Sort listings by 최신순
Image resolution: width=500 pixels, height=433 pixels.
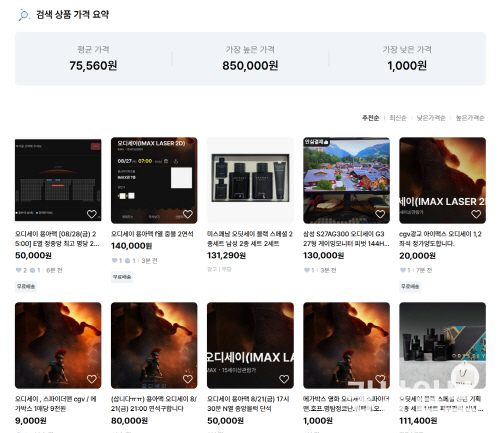[x=398, y=118]
